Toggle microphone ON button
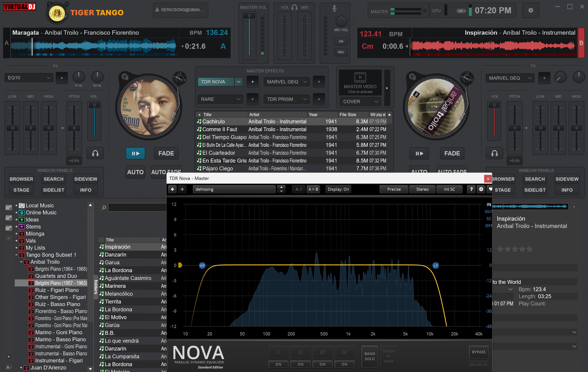 341,42
